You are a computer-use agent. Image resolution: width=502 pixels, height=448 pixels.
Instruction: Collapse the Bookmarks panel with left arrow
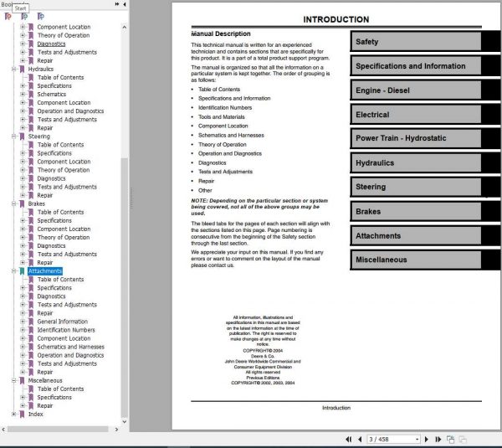pos(125,4)
